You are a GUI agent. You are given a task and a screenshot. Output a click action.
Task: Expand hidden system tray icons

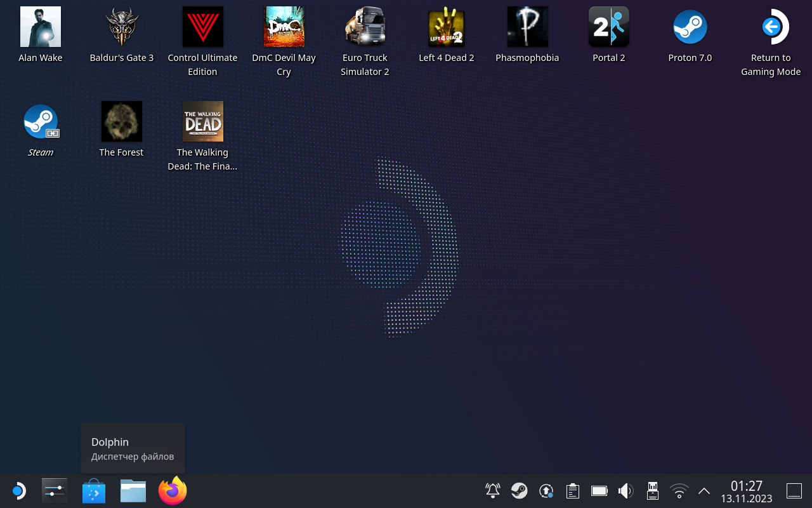[x=704, y=490]
